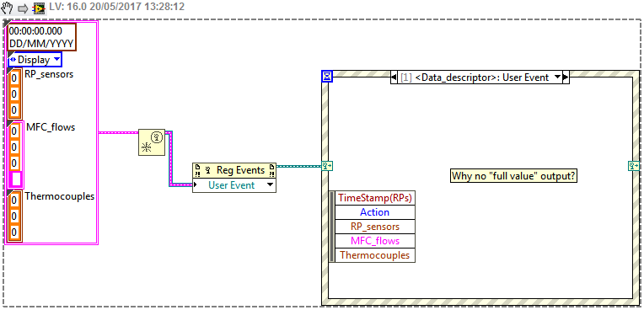
Task: Click the Thermocouples cluster label
Action: pos(60,196)
